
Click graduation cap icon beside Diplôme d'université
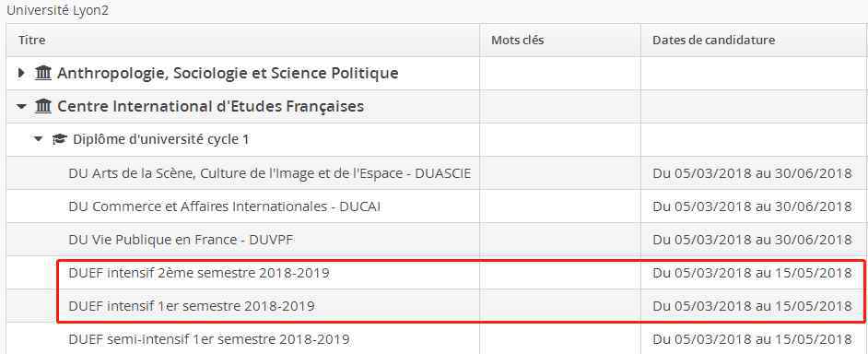(x=59, y=139)
